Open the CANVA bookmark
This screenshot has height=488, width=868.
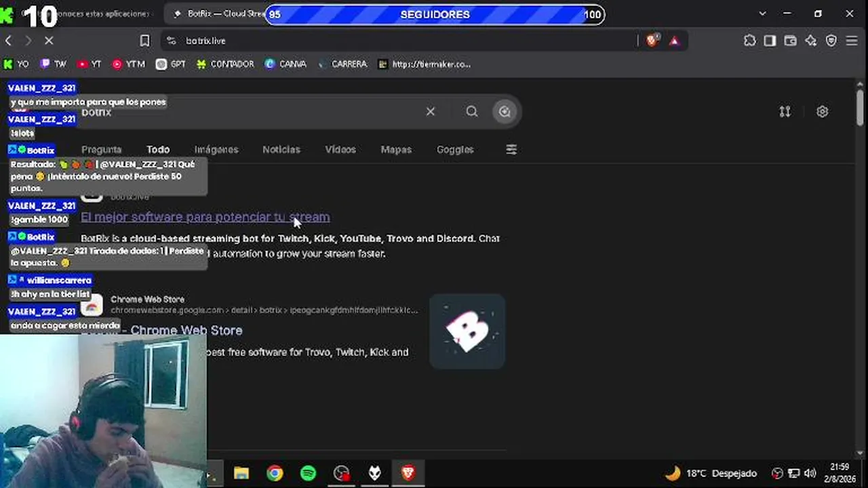tap(285, 64)
